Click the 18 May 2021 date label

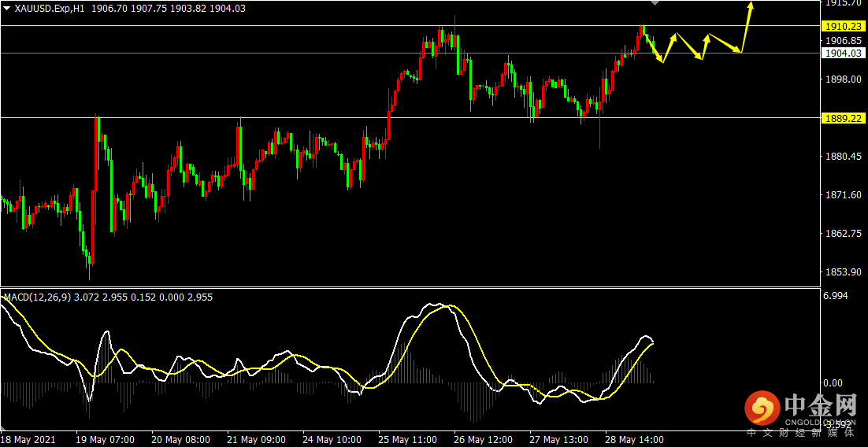[x=27, y=440]
